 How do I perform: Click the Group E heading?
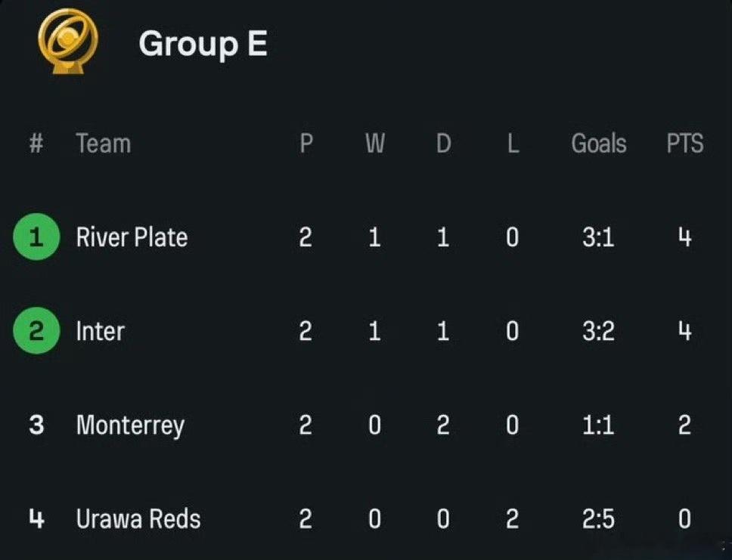pyautogui.click(x=203, y=43)
